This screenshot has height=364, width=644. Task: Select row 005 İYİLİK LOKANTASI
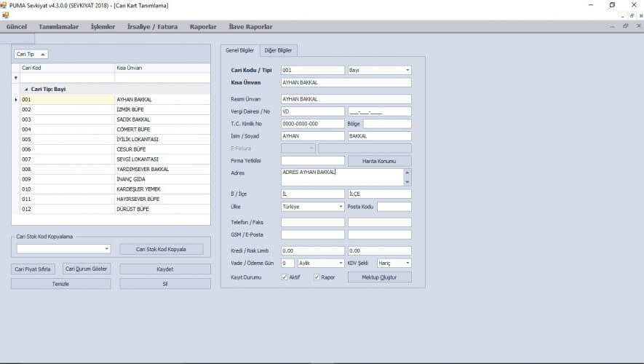[115, 139]
